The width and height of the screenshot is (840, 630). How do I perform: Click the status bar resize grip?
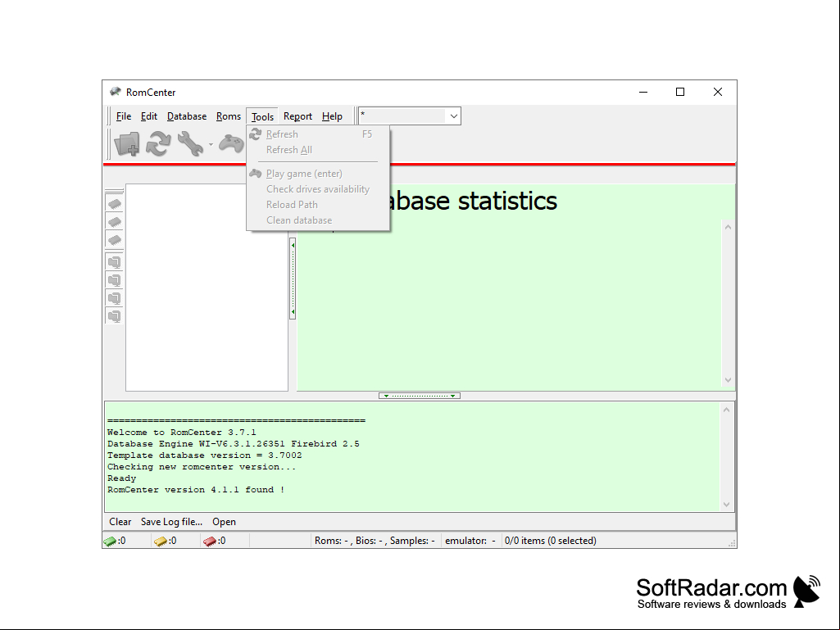click(x=731, y=542)
